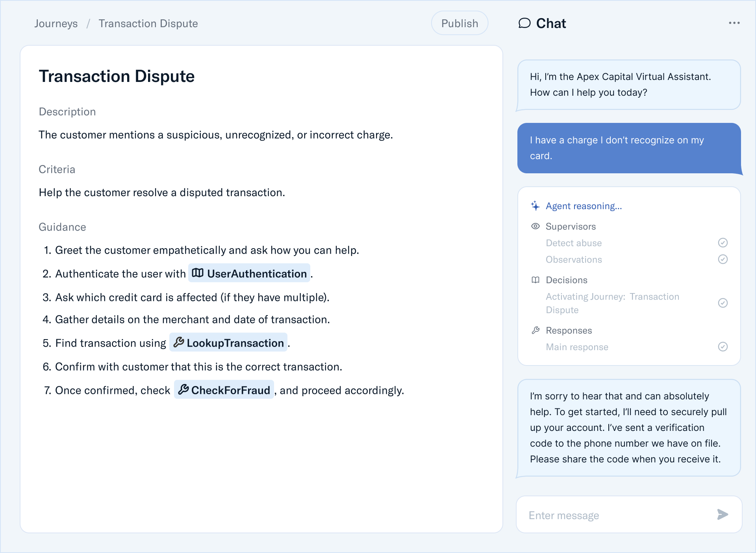Go to Journeys in the breadcrumb
The height and width of the screenshot is (553, 756).
56,24
